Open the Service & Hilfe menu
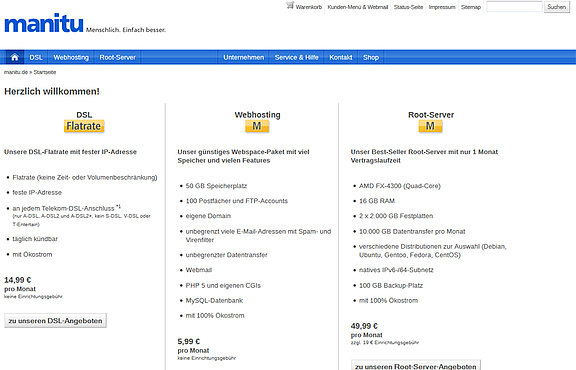 296,57
